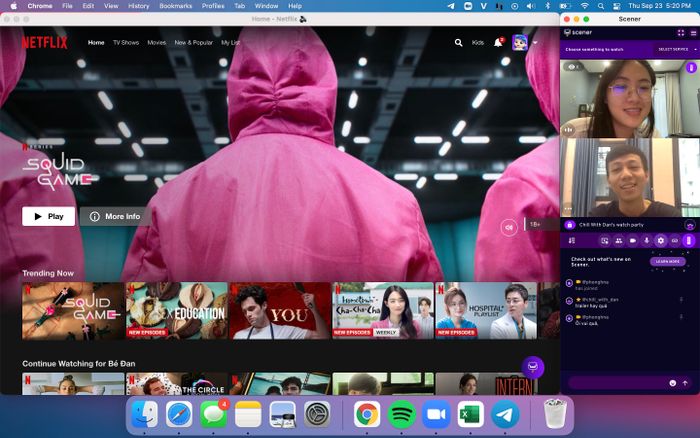
Task: Open Telegram from the Dock
Action: [505, 415]
